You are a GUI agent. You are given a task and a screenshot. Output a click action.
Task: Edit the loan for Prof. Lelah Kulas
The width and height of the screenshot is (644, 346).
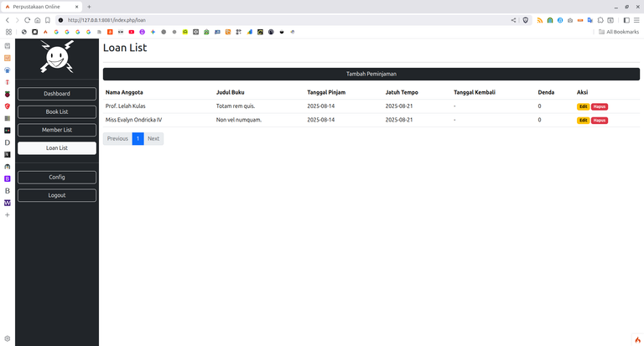pyautogui.click(x=584, y=106)
